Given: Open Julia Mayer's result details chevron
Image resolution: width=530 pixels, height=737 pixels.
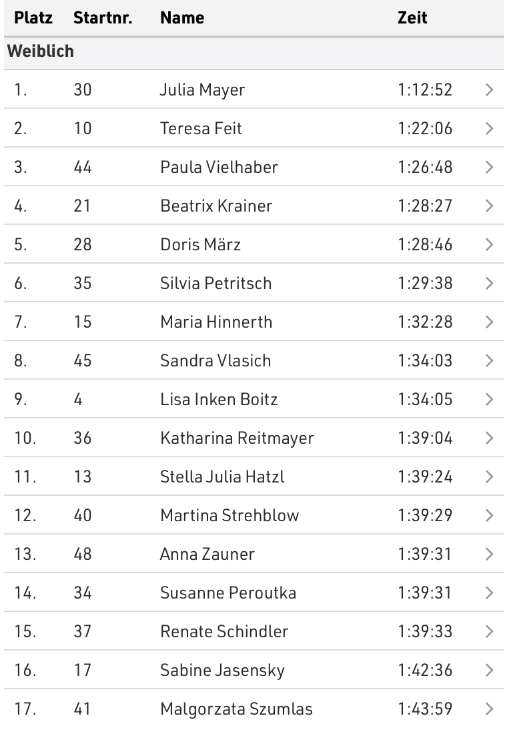Looking at the screenshot, I should click(489, 90).
